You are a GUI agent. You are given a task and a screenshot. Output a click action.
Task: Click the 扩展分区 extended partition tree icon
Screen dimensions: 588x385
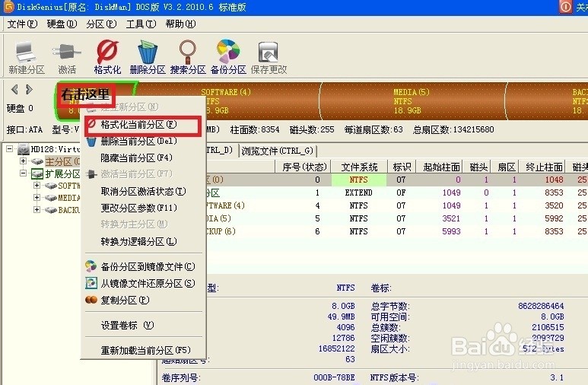(37, 173)
